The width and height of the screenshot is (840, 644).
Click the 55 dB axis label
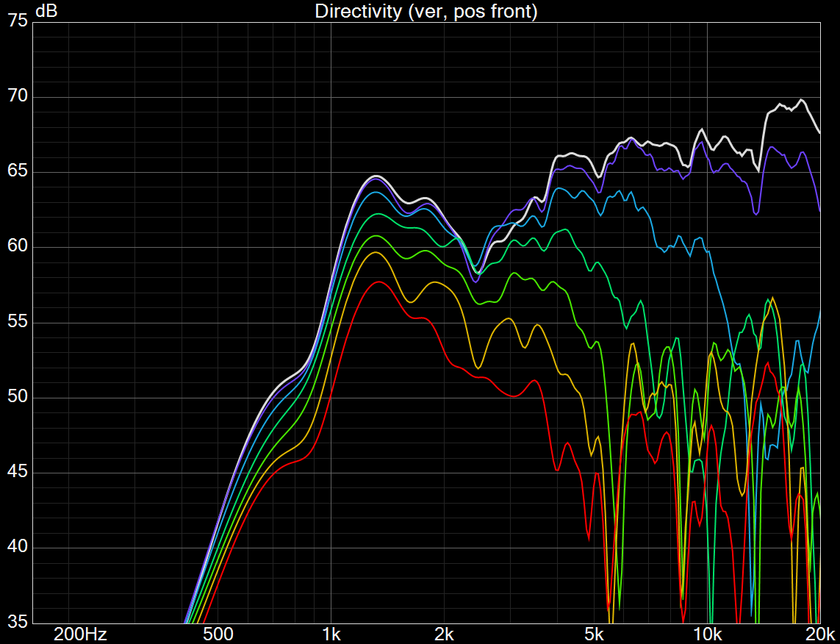(18, 321)
